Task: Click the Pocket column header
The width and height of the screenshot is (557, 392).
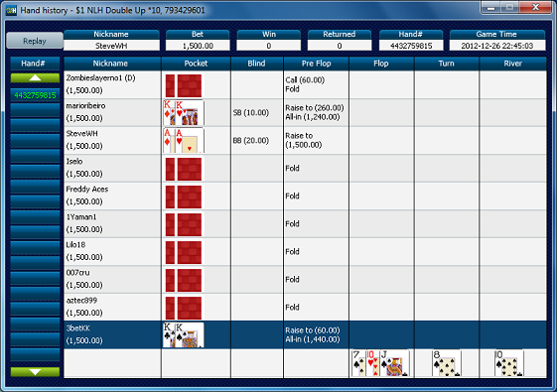Action: coord(196,64)
